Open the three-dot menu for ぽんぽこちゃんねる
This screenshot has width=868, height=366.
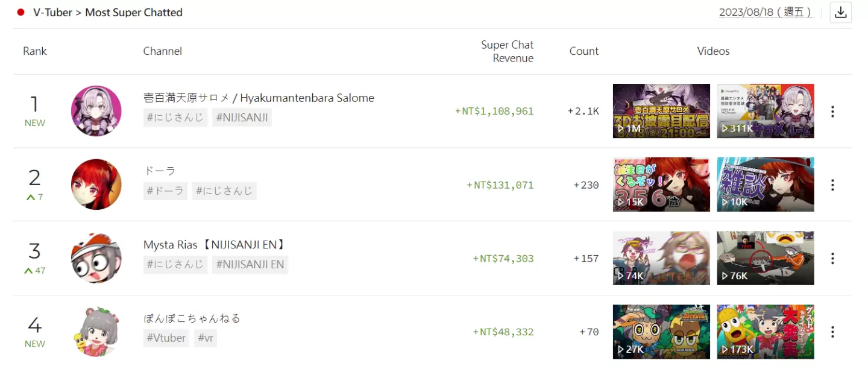(x=832, y=332)
